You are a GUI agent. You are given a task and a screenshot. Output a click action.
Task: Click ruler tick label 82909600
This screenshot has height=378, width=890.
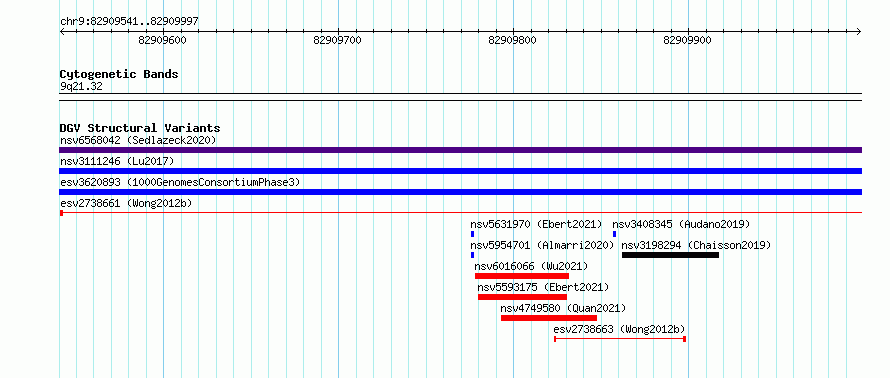162,41
